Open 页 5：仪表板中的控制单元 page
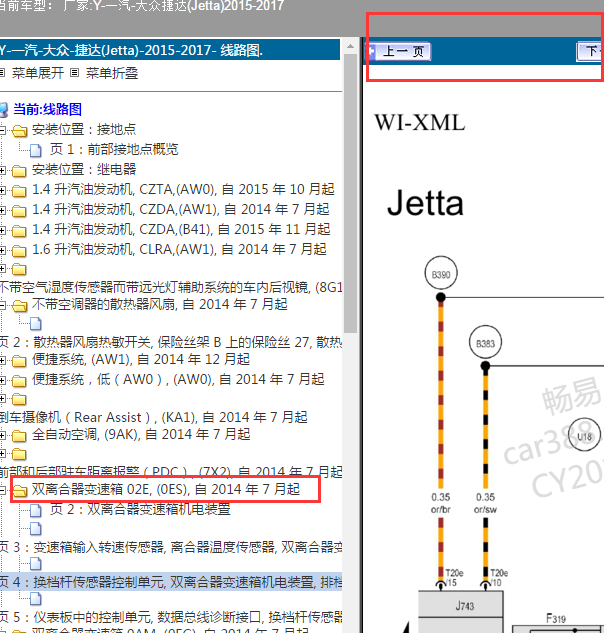The width and height of the screenshot is (604, 633). [x=171, y=617]
